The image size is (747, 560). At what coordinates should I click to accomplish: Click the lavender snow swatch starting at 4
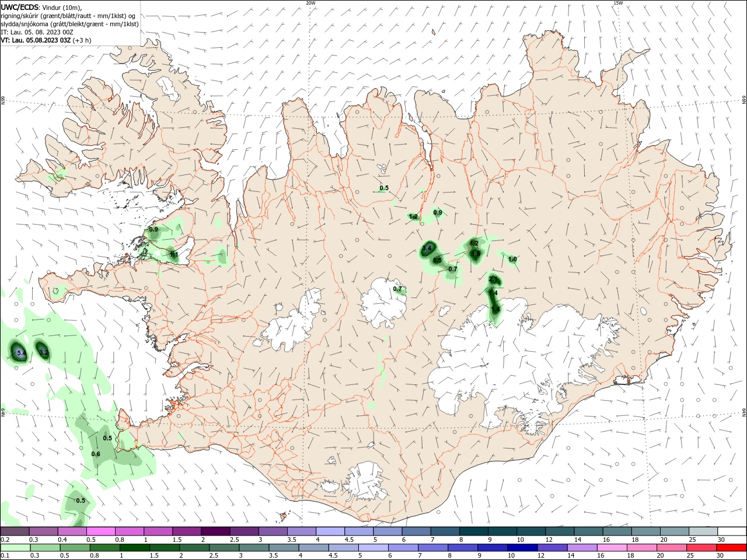coord(330,531)
